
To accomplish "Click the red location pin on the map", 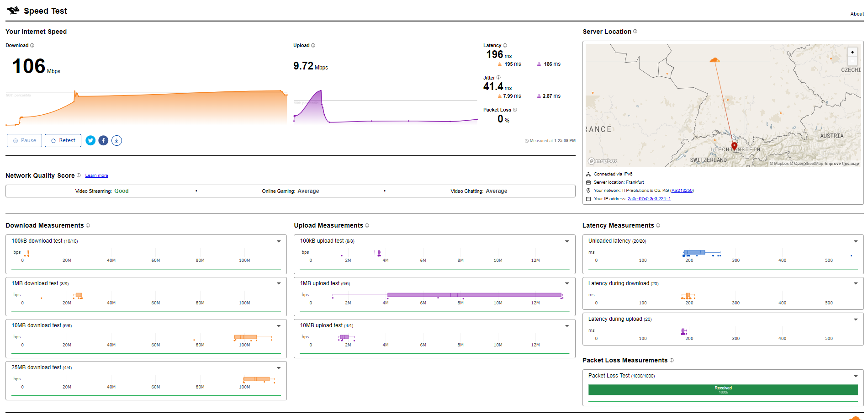I will 734,146.
